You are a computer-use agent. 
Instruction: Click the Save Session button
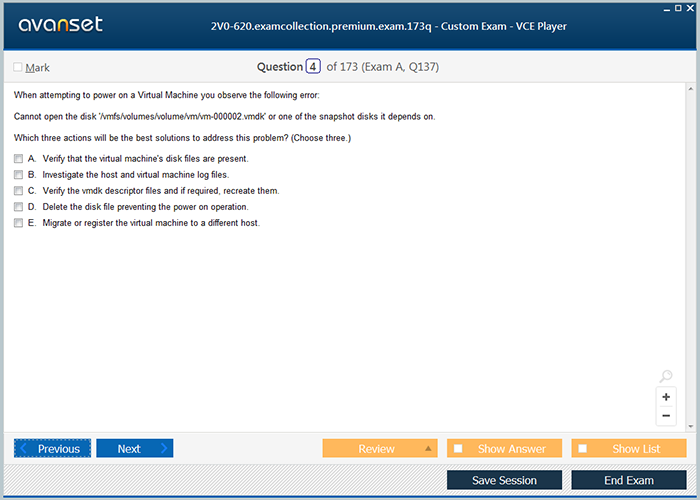504,480
